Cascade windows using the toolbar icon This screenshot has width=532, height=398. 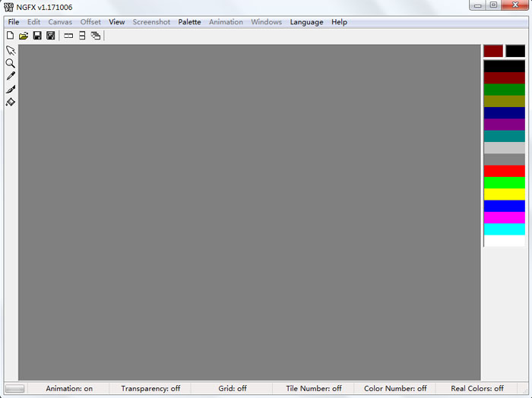(x=96, y=36)
